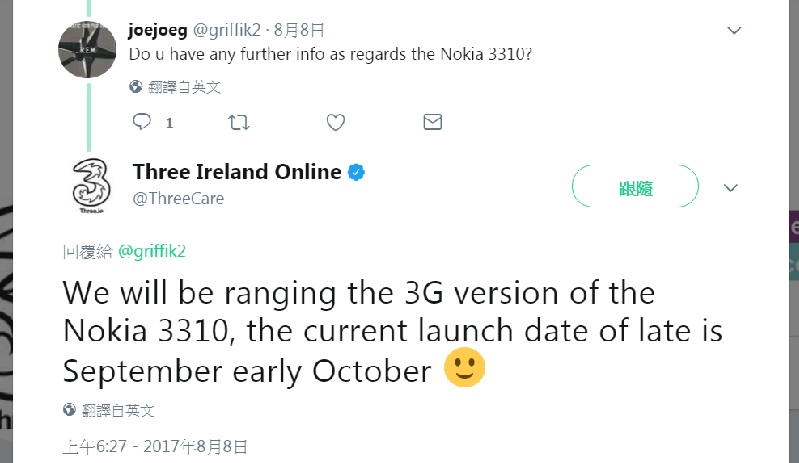Open the @ThreeCare handle
Viewport: 799px width, 463px height.
tap(178, 198)
